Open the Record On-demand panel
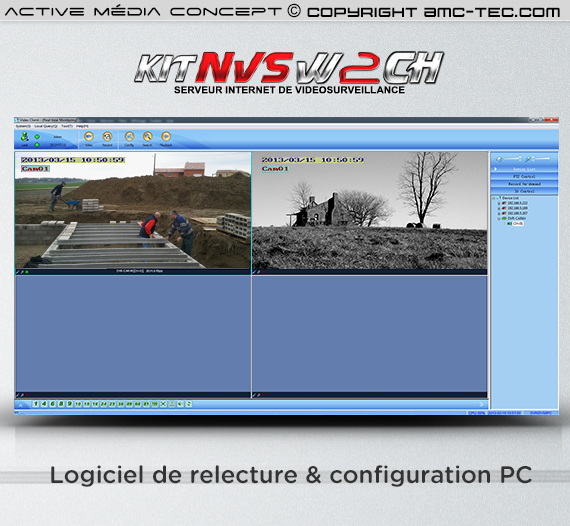The height and width of the screenshot is (526, 570). [524, 184]
